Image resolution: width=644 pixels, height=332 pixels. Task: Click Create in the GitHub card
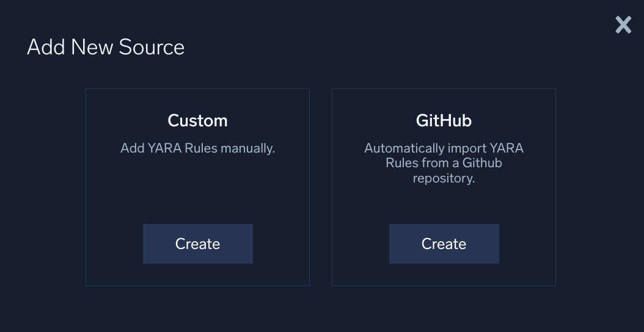444,244
